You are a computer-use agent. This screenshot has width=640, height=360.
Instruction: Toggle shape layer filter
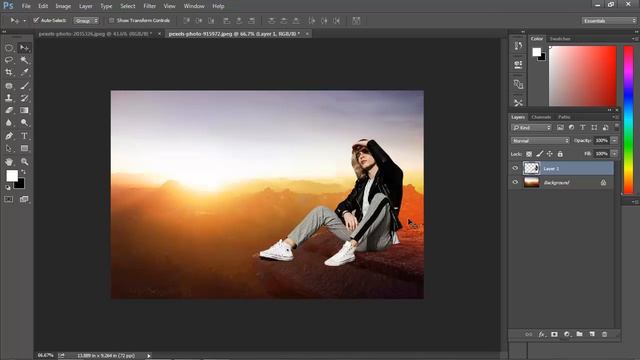click(594, 128)
